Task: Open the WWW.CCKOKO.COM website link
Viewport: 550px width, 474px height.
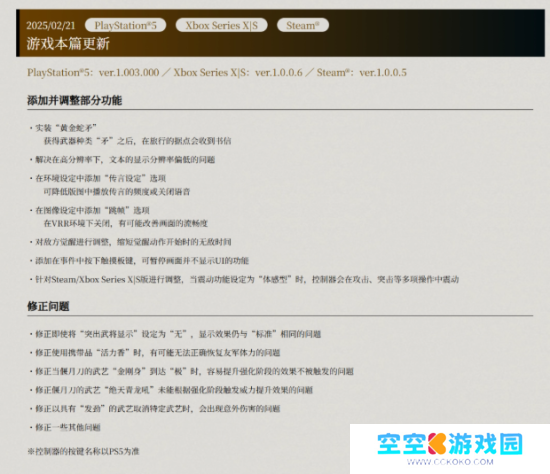Action: 450,462
